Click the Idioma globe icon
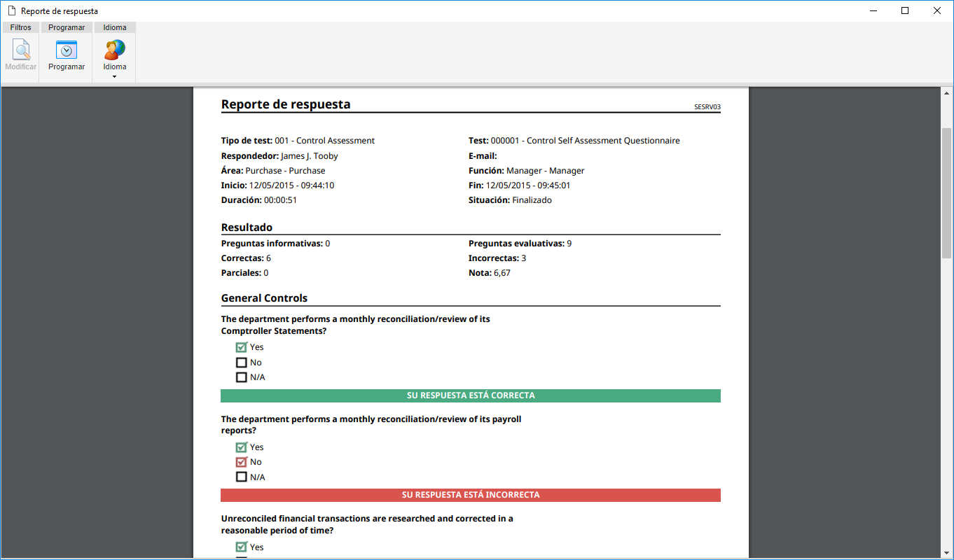 pyautogui.click(x=115, y=50)
